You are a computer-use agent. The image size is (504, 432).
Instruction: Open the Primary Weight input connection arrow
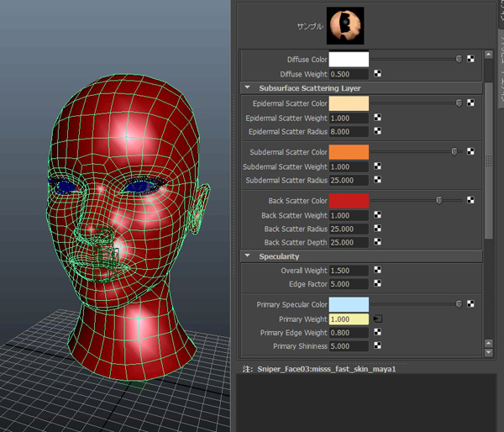[x=378, y=319]
